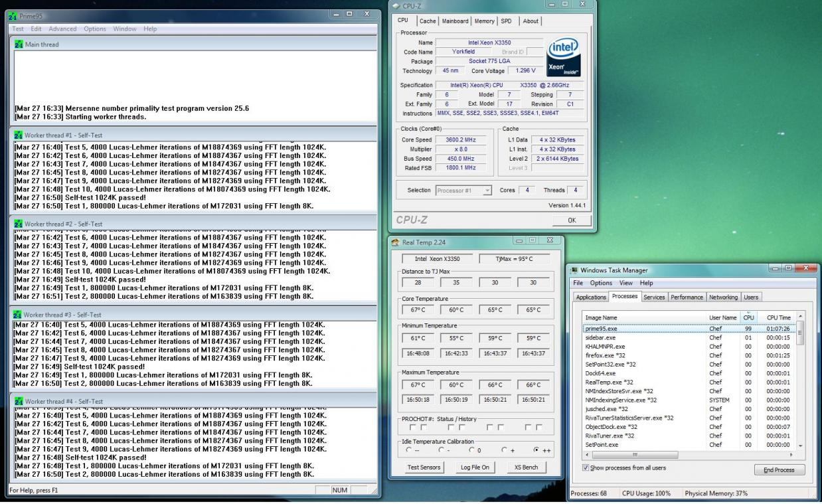Sort processes by CPU column header
822x504 pixels.
tap(748, 317)
